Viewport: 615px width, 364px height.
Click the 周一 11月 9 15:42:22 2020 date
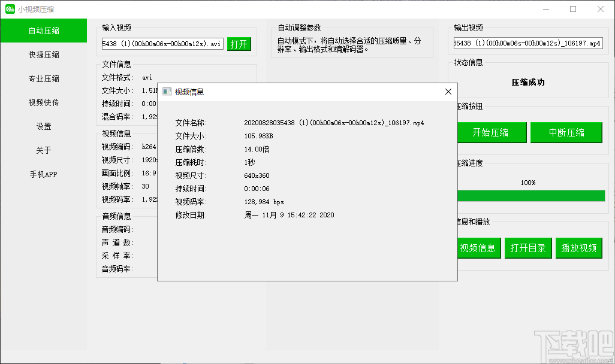coord(289,215)
